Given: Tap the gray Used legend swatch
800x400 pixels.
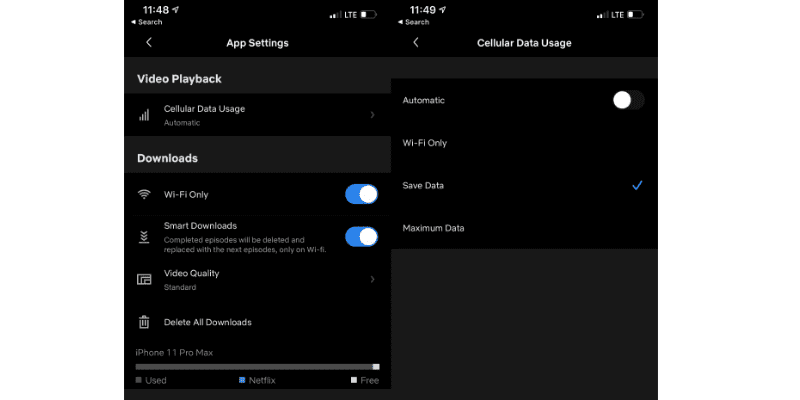Looking at the screenshot, I should click(x=138, y=380).
